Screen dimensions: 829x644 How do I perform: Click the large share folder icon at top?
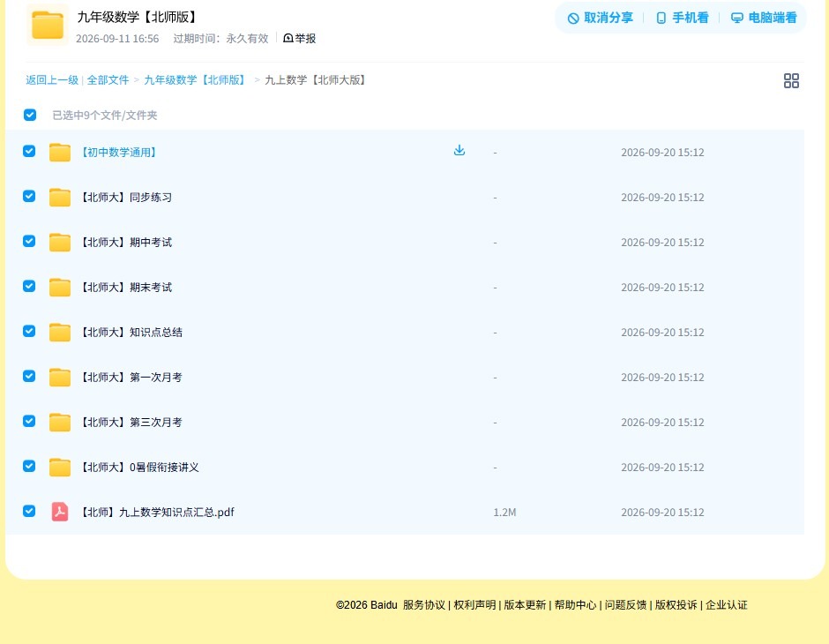[47, 25]
